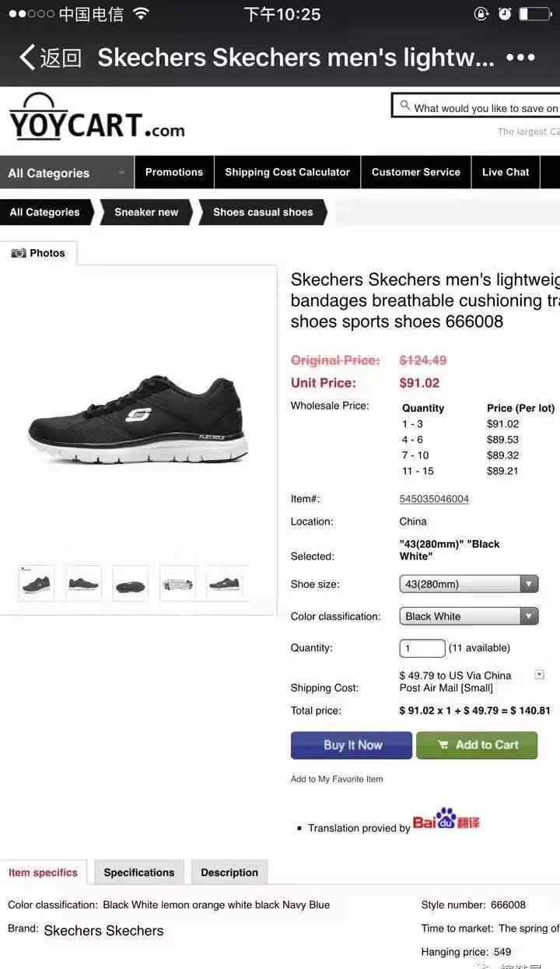Click the item number 545035046004 link

tap(434, 499)
